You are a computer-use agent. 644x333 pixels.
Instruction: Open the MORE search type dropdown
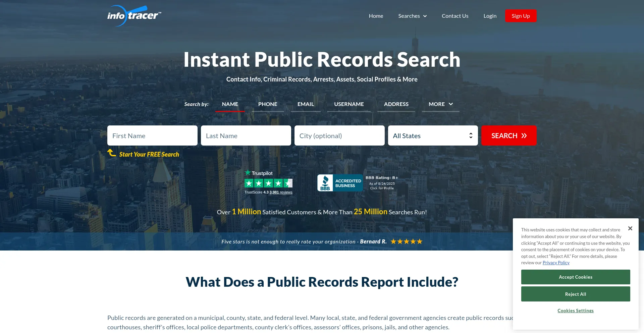click(x=440, y=104)
